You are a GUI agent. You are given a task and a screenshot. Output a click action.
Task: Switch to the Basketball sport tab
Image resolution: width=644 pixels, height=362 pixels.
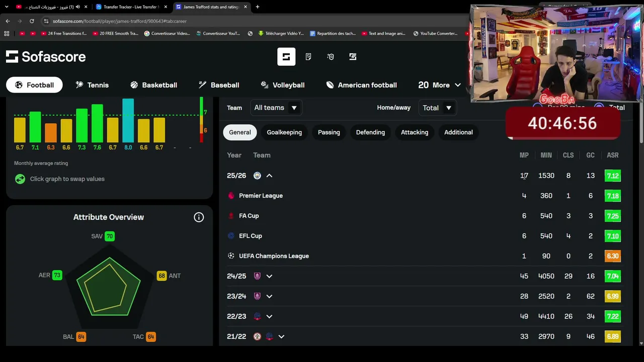point(153,85)
